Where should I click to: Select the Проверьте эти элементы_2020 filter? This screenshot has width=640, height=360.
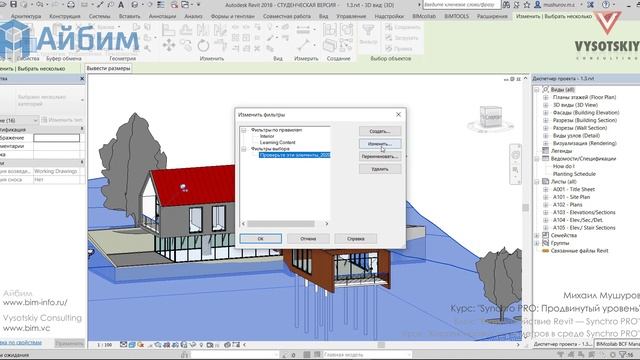[295, 155]
